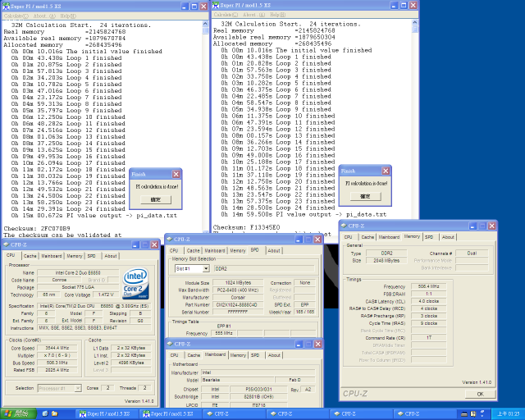Screen dimensions: 525x420
Task: Open the folder icon in quick launch
Action: 55,414
